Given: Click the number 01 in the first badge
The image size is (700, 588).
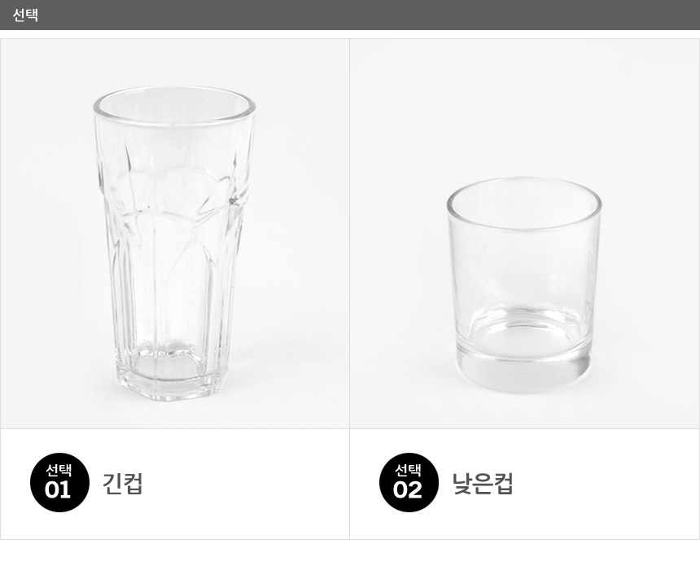Looking at the screenshot, I should pos(59,490).
